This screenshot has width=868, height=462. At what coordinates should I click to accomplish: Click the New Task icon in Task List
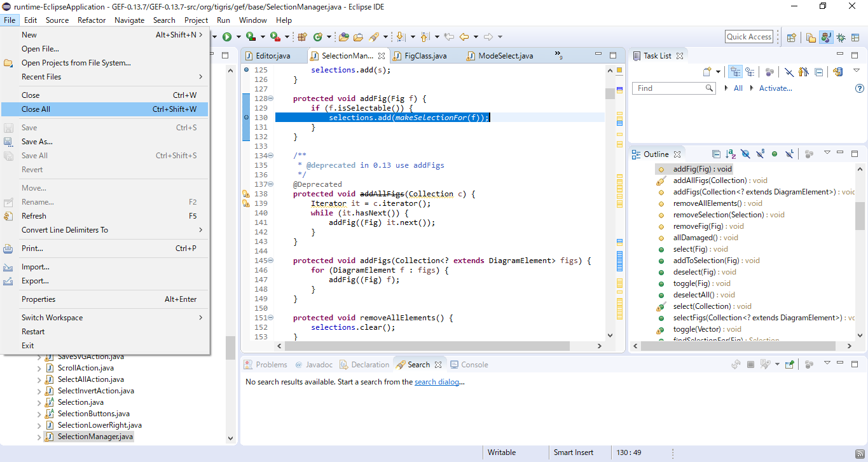[x=707, y=72]
